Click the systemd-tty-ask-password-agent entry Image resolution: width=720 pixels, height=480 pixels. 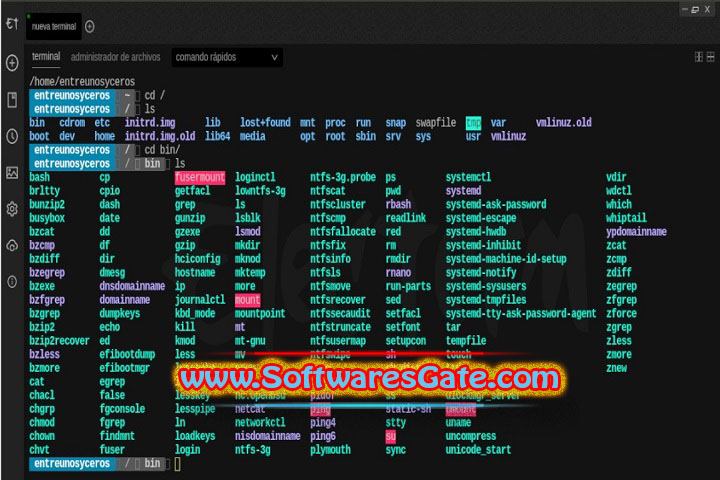pyautogui.click(x=521, y=314)
